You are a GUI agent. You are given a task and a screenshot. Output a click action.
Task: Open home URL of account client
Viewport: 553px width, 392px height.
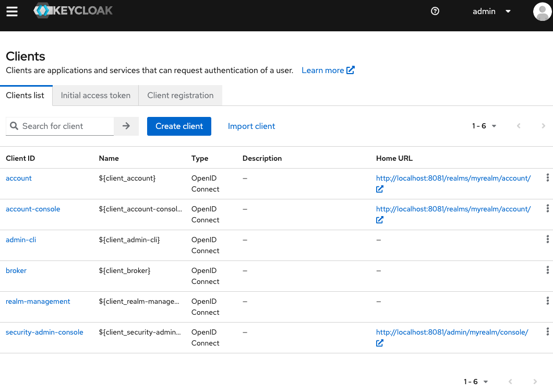point(453,178)
